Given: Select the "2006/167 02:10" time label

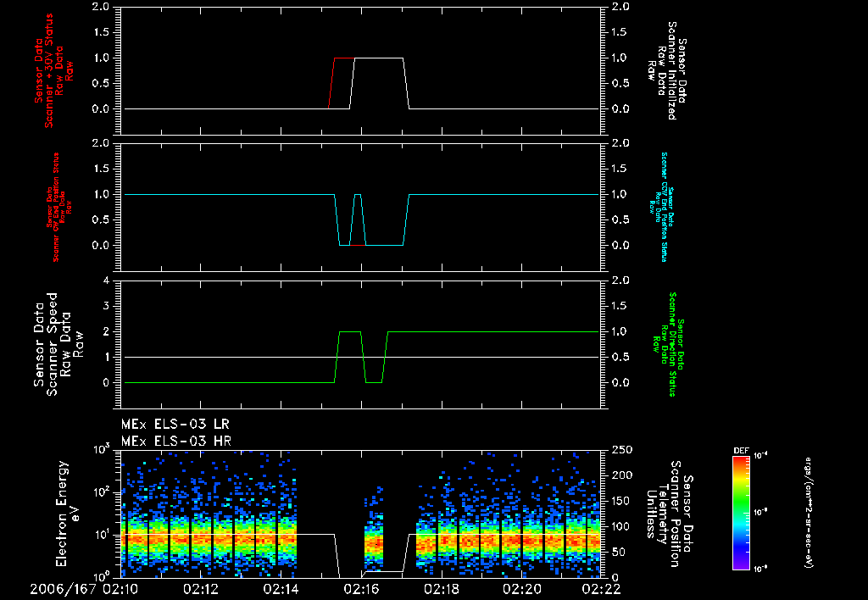Looking at the screenshot, I should pyautogui.click(x=84, y=589).
